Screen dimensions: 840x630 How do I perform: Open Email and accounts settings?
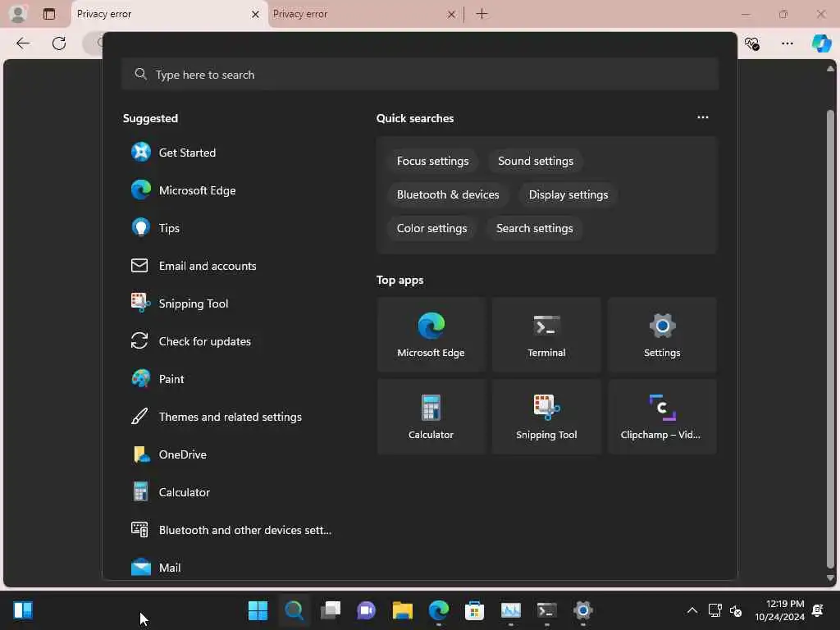point(232,266)
